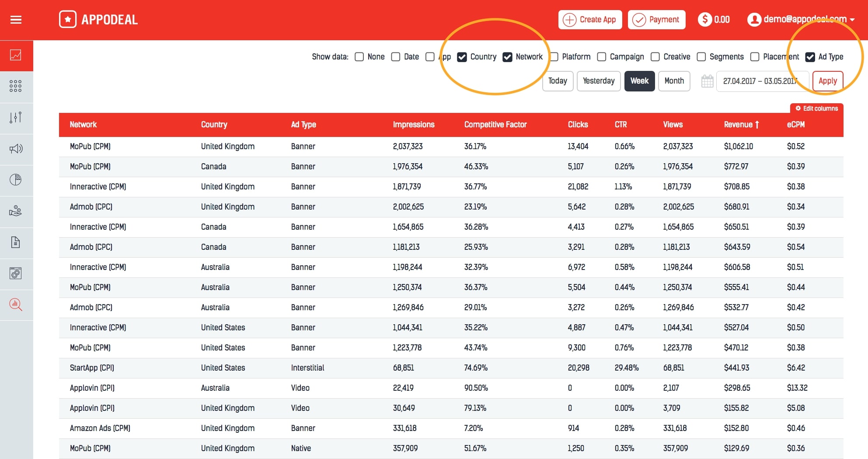Sort by the Revenue column header

click(x=741, y=125)
